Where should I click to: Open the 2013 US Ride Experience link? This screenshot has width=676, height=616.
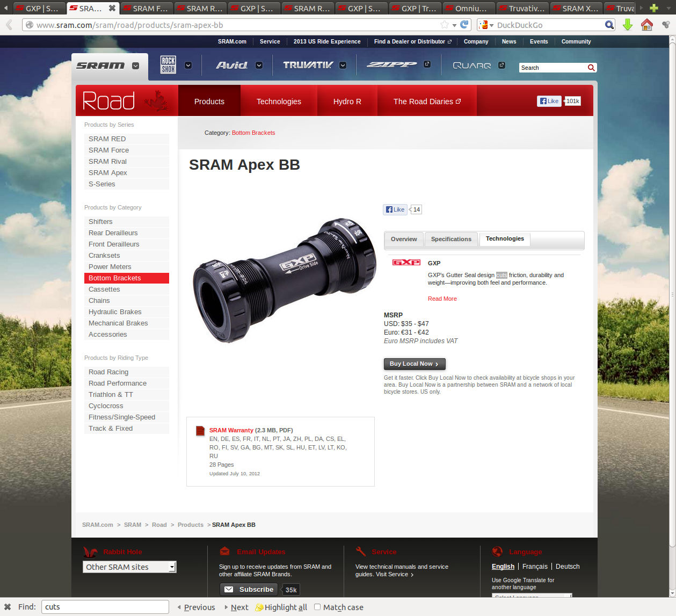[x=327, y=42]
